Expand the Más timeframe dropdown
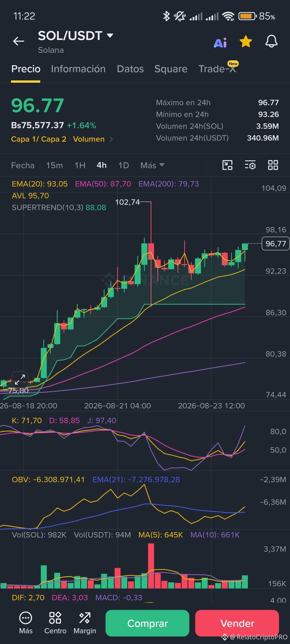290x644 pixels. pos(152,165)
